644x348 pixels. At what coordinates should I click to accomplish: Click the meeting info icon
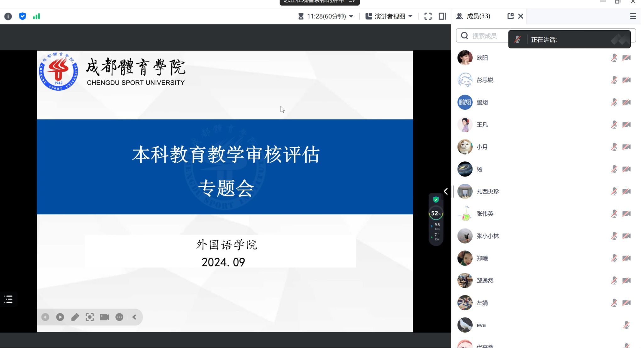(x=8, y=16)
